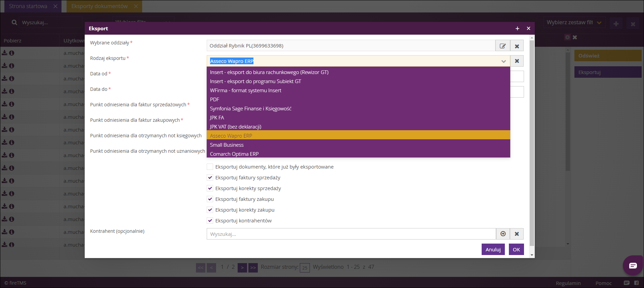Screen dimensions: 644x288
Task: Uncheck Eksportuj faktury zakupu
Action: point(210,199)
